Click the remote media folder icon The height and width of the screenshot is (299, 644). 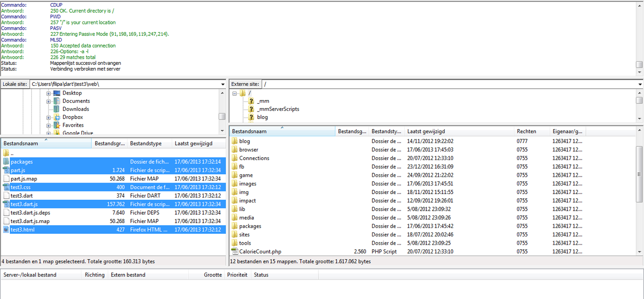(235, 217)
